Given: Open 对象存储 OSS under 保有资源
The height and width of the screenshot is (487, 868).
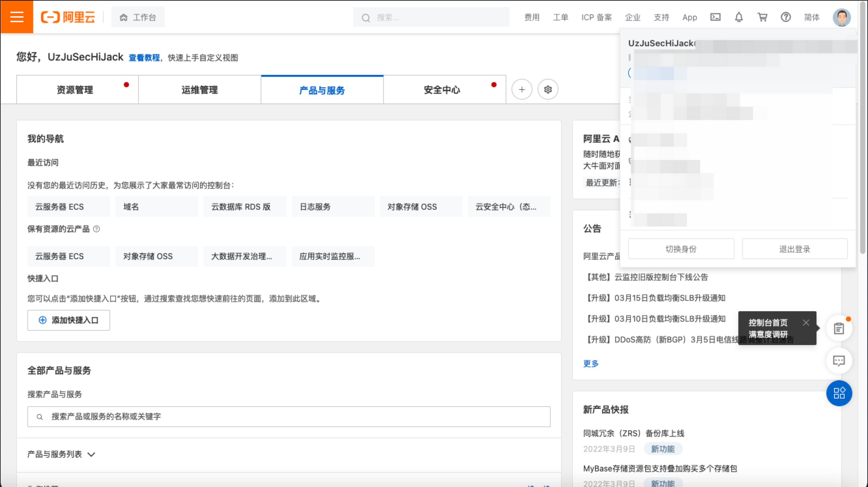Looking at the screenshot, I should tap(156, 257).
